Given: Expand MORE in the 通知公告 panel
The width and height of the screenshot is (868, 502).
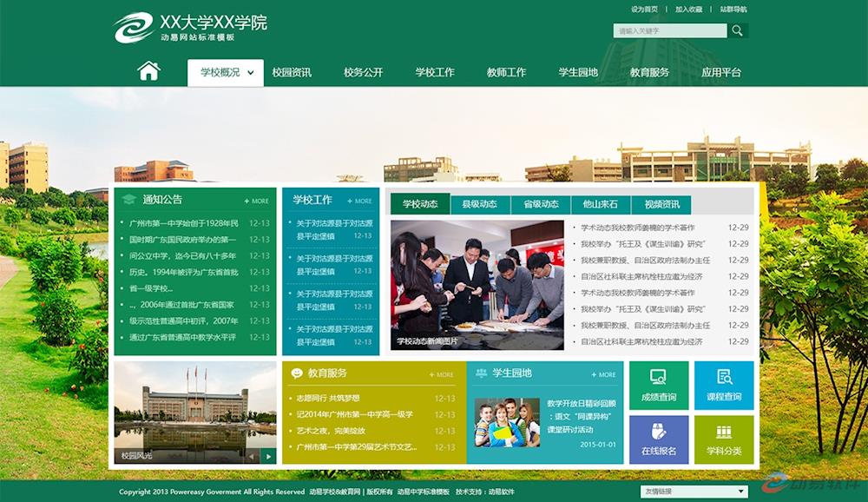Looking at the screenshot, I should (x=257, y=201).
